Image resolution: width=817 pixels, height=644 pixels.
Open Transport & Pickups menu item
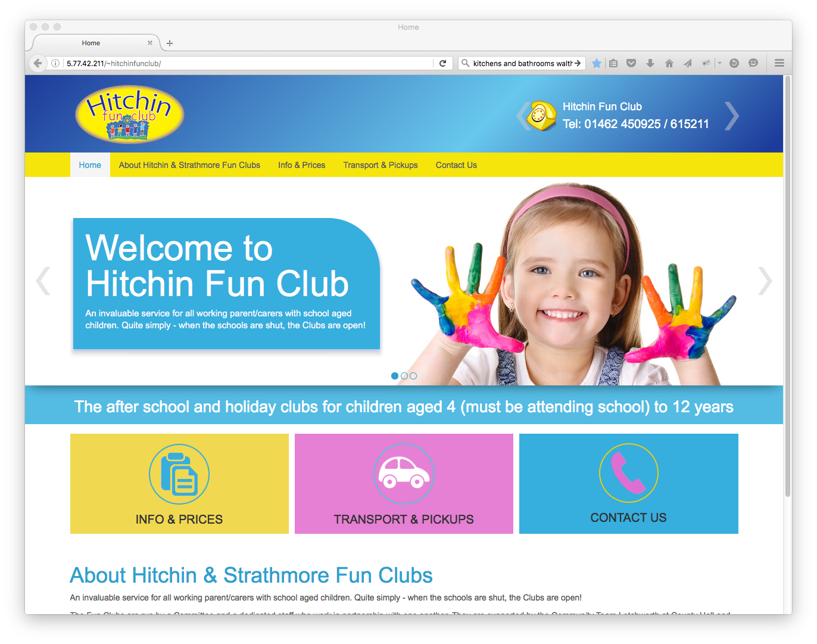tap(381, 165)
